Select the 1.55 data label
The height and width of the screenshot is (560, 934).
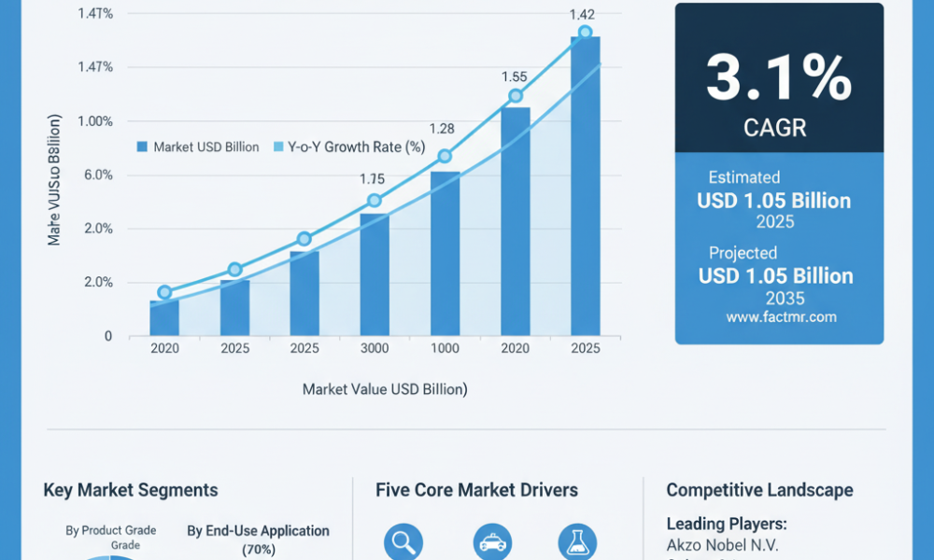pyautogui.click(x=514, y=77)
